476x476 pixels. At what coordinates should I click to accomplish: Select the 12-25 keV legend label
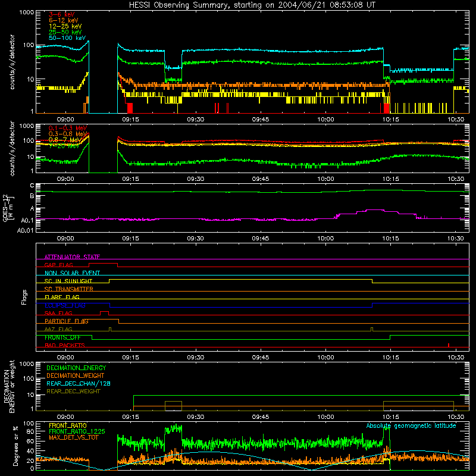pos(65,26)
